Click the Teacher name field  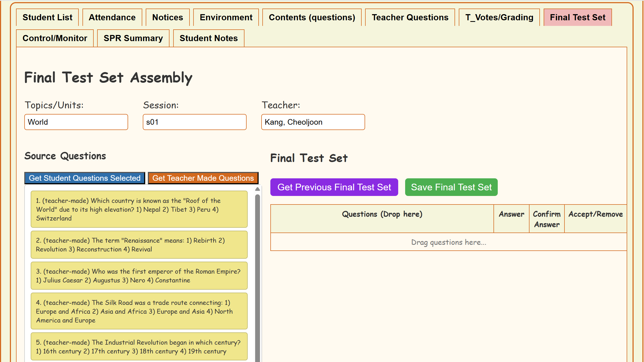[x=313, y=122]
